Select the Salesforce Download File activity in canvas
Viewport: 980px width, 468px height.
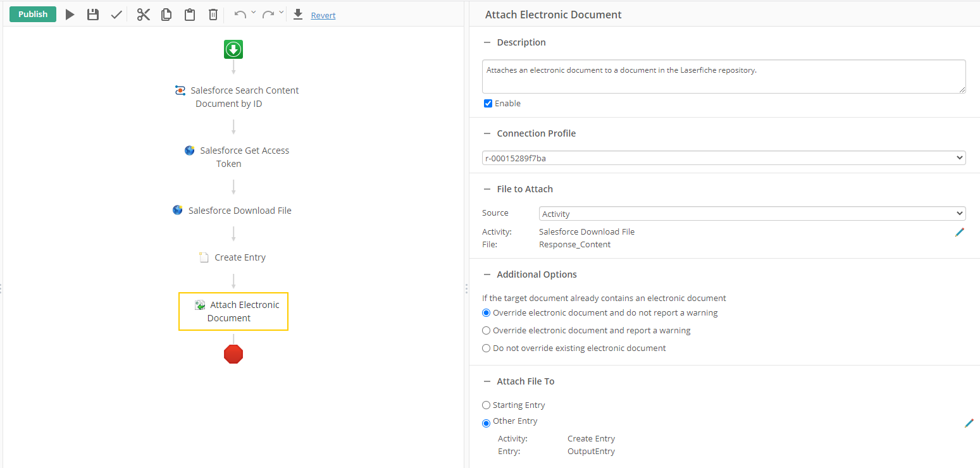click(232, 211)
